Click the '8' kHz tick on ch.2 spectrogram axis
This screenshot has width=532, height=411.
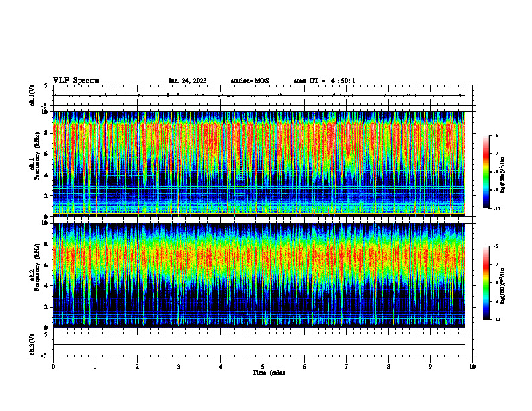[x=47, y=244]
